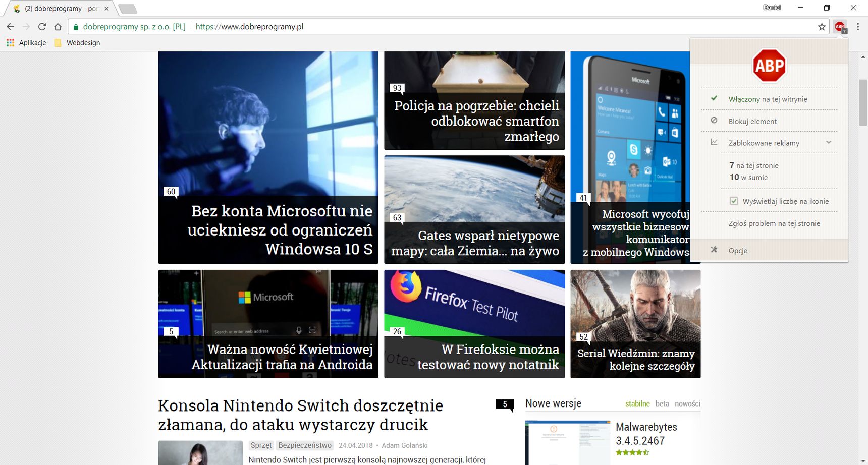Open Opcje in the Adblock Plus popup
This screenshot has width=868, height=465.
point(769,250)
